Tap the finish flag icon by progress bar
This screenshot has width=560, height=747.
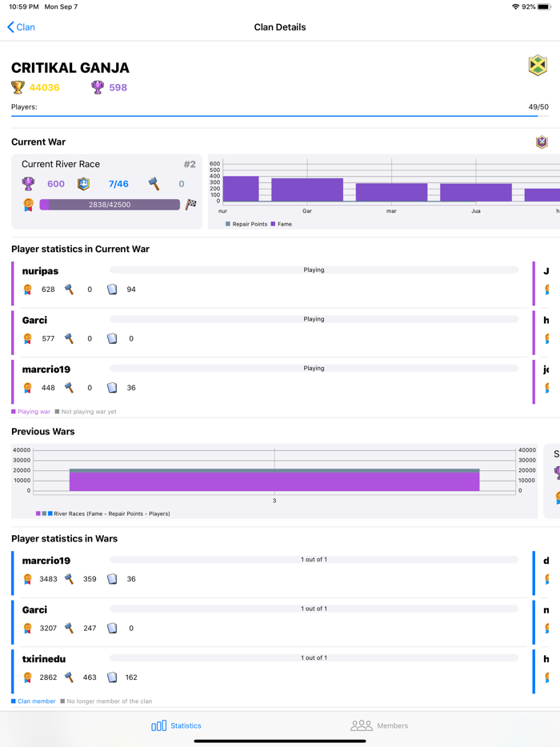point(191,205)
